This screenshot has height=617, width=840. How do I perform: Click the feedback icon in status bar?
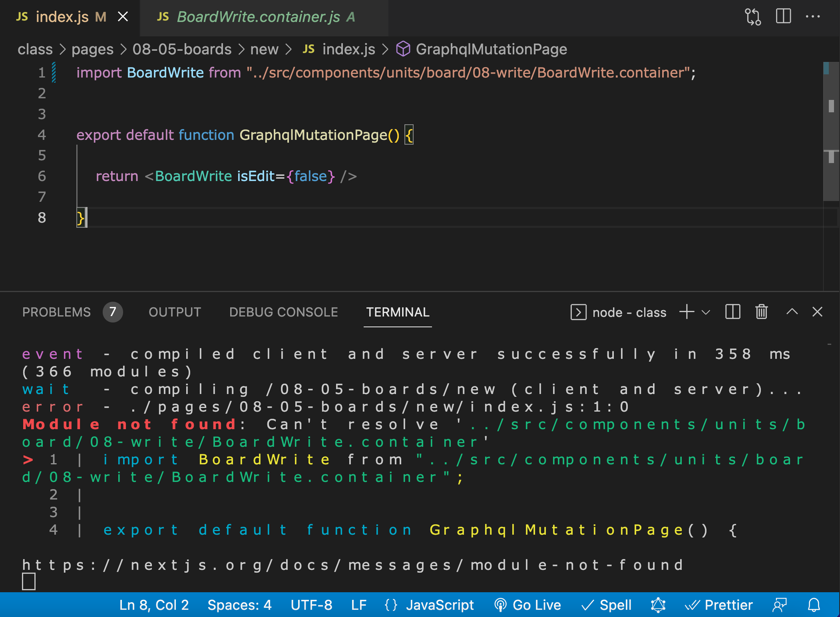coord(779,605)
